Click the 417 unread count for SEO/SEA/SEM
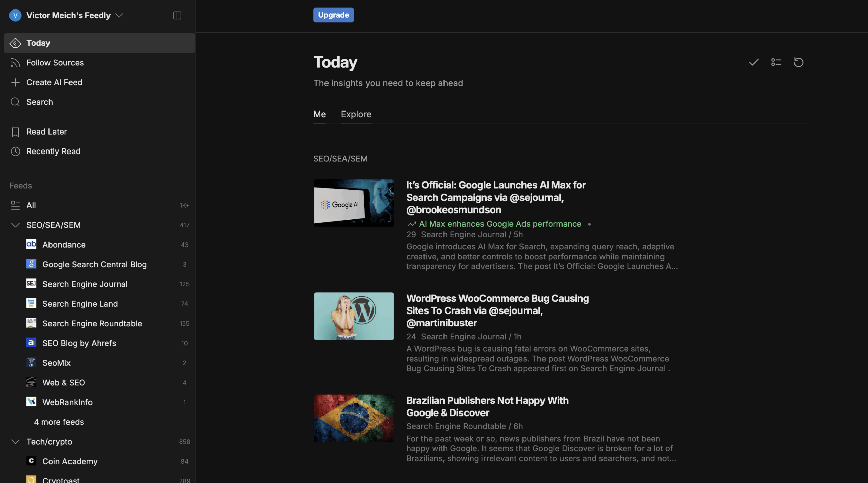868x483 pixels. coord(184,225)
